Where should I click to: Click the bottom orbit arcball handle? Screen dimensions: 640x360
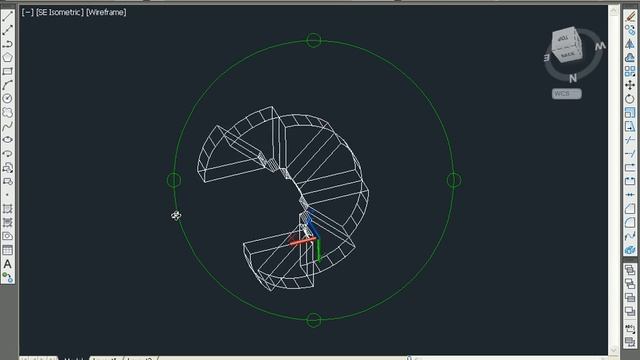tap(313, 320)
